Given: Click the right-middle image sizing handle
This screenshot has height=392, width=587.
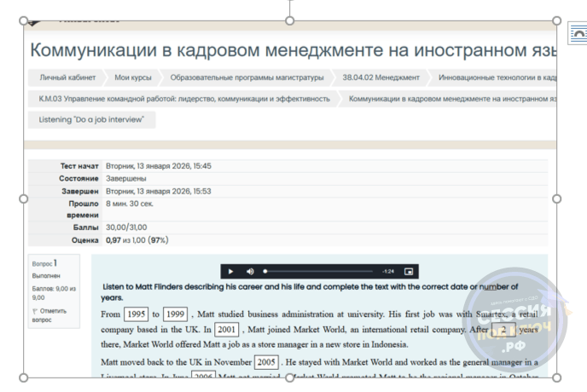Looking at the screenshot, I should pos(556,199).
